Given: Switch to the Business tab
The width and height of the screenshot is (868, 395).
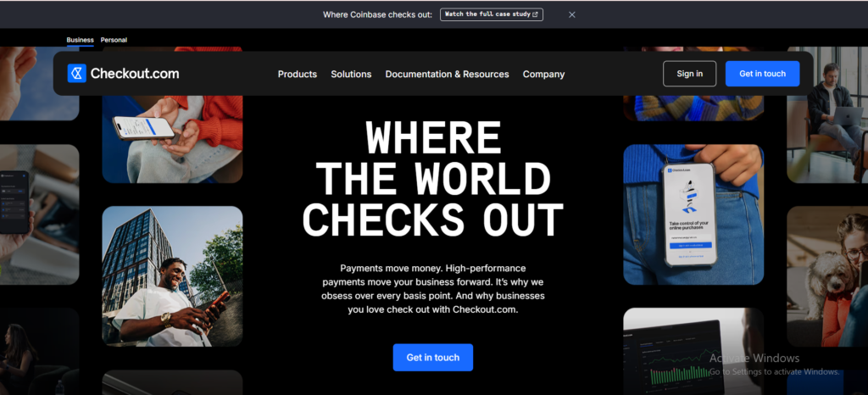Looking at the screenshot, I should tap(81, 40).
